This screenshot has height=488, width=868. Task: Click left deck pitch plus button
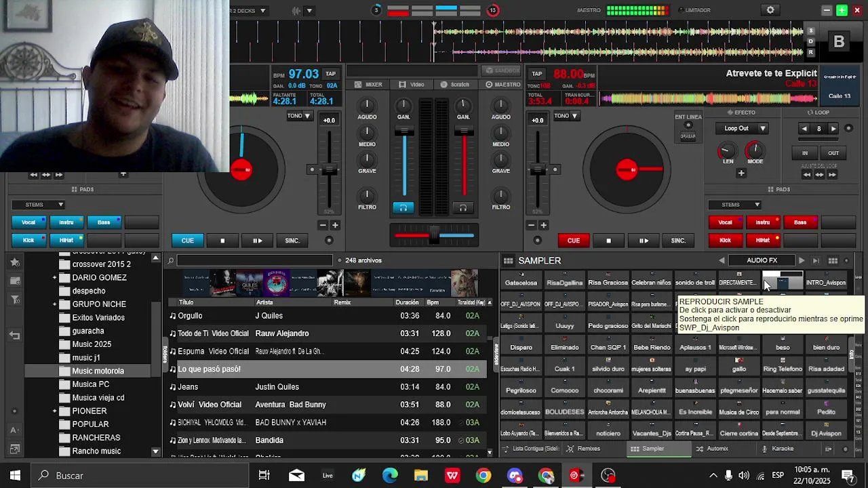[335, 225]
